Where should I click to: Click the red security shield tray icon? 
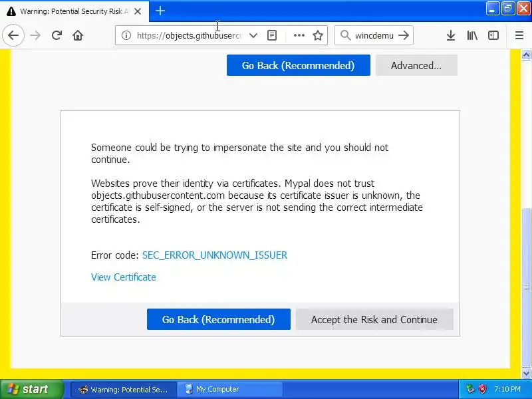pyautogui.click(x=482, y=389)
